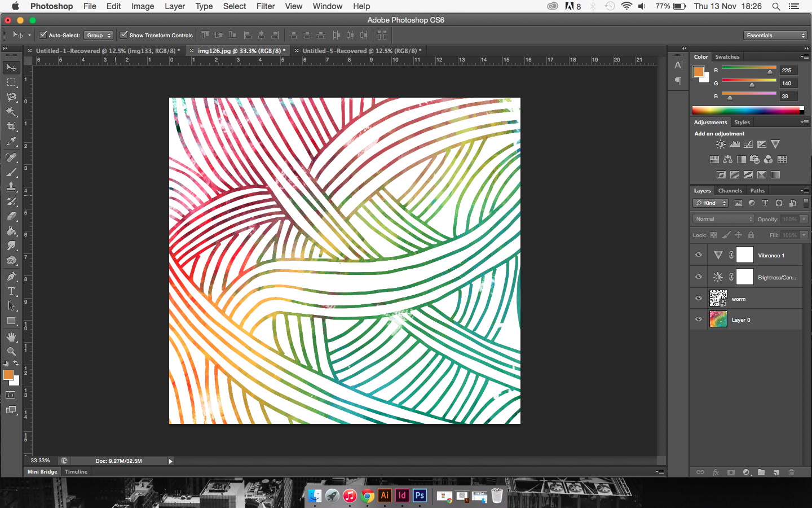Hide the Brightness/Contrast layer

699,277
